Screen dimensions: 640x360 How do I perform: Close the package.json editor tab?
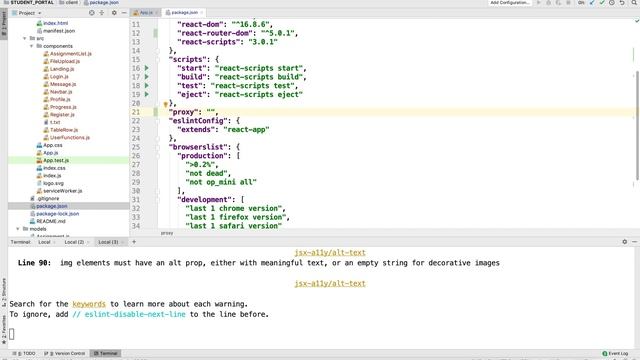coord(202,13)
